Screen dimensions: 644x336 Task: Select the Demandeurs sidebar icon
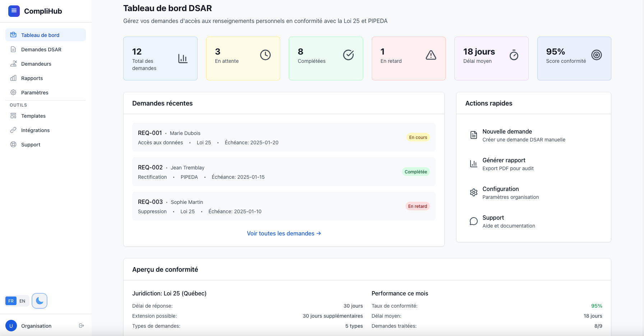[13, 64]
